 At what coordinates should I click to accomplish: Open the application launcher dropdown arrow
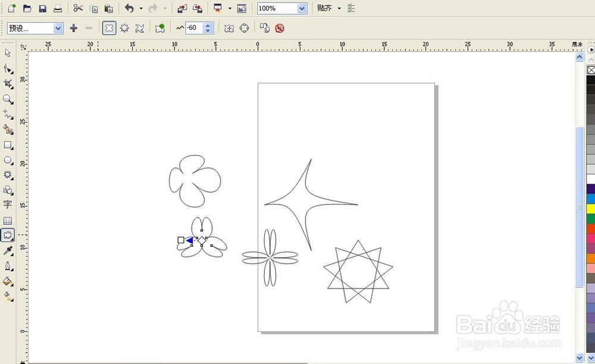tap(230, 8)
